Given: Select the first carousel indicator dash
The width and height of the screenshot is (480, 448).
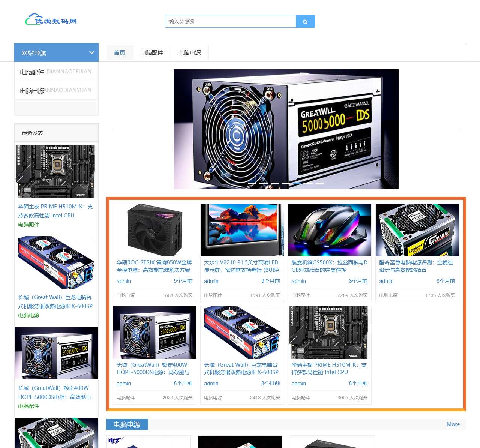Looking at the screenshot, I should [252, 183].
